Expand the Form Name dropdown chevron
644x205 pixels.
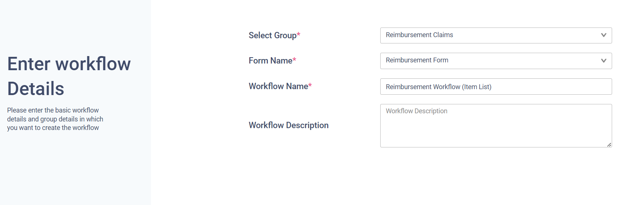click(x=604, y=61)
